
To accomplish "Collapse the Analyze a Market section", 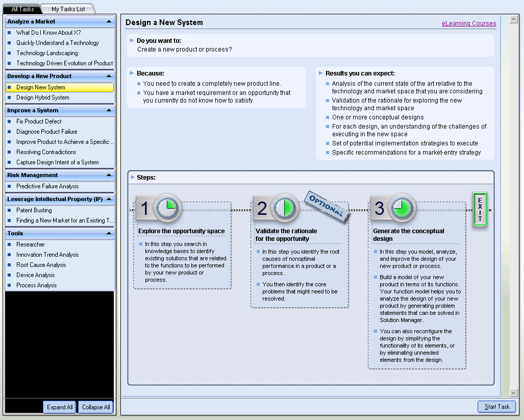I will click(x=109, y=21).
